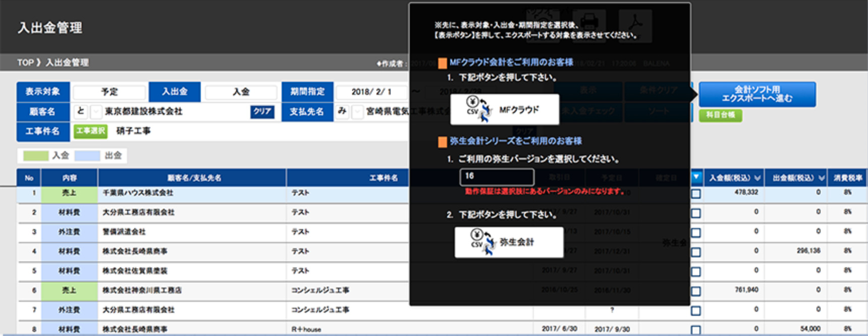Click the 弥生会計 CSV export button
The height and width of the screenshot is (336, 868).
click(509, 242)
